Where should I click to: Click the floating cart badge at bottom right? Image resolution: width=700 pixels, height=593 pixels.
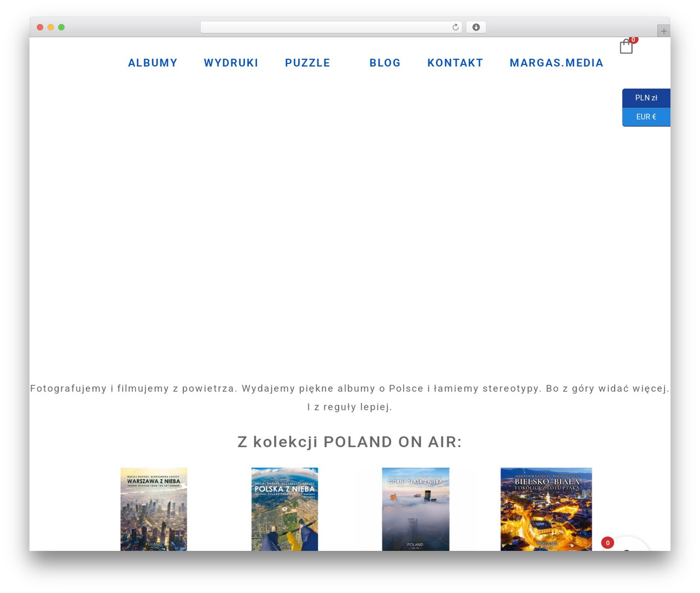tap(608, 543)
